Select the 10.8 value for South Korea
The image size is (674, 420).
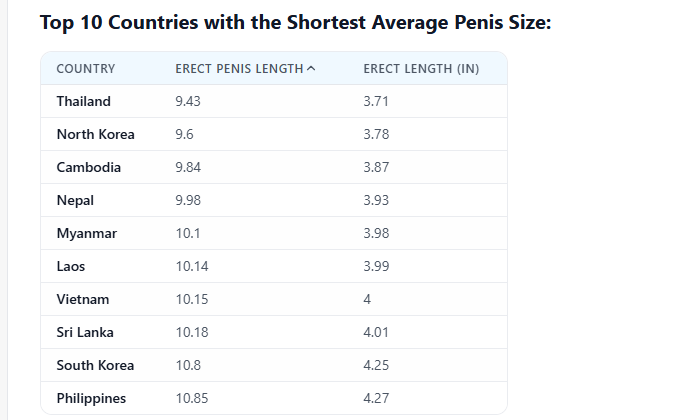[188, 365]
